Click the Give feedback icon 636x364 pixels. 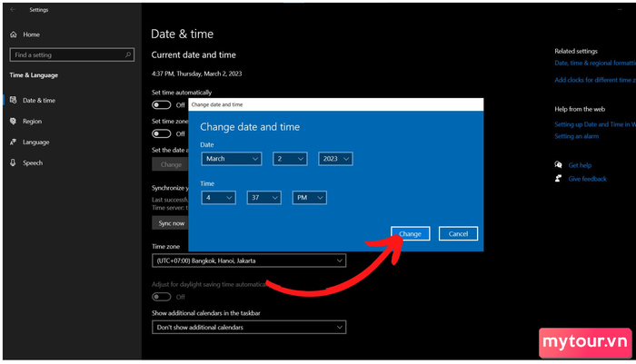[559, 178]
